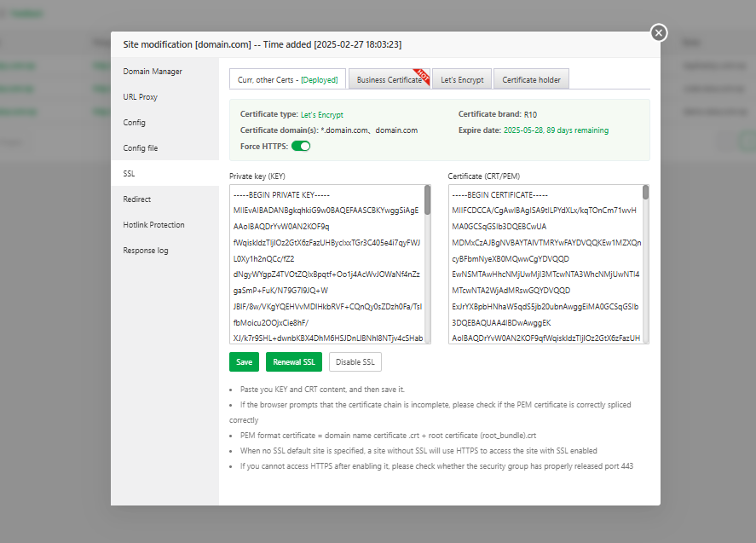
Task: Open the Business Certificate tab
Action: pos(389,80)
